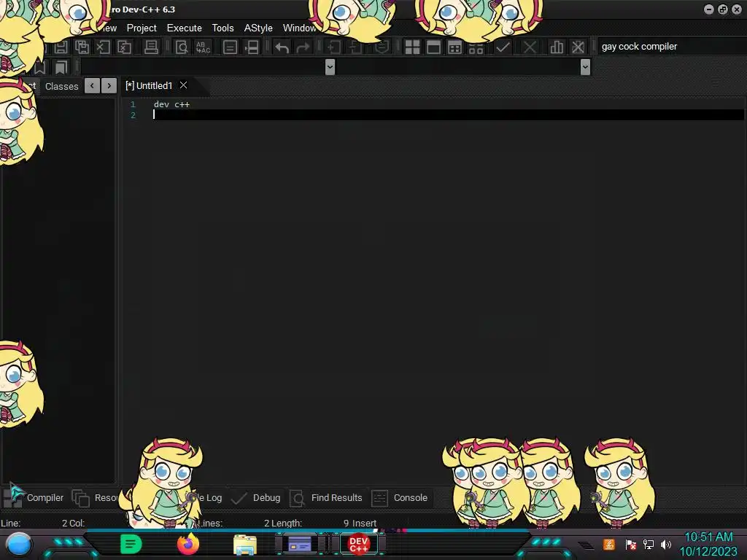Click the 'dev c++' text on line 1

pos(171,104)
